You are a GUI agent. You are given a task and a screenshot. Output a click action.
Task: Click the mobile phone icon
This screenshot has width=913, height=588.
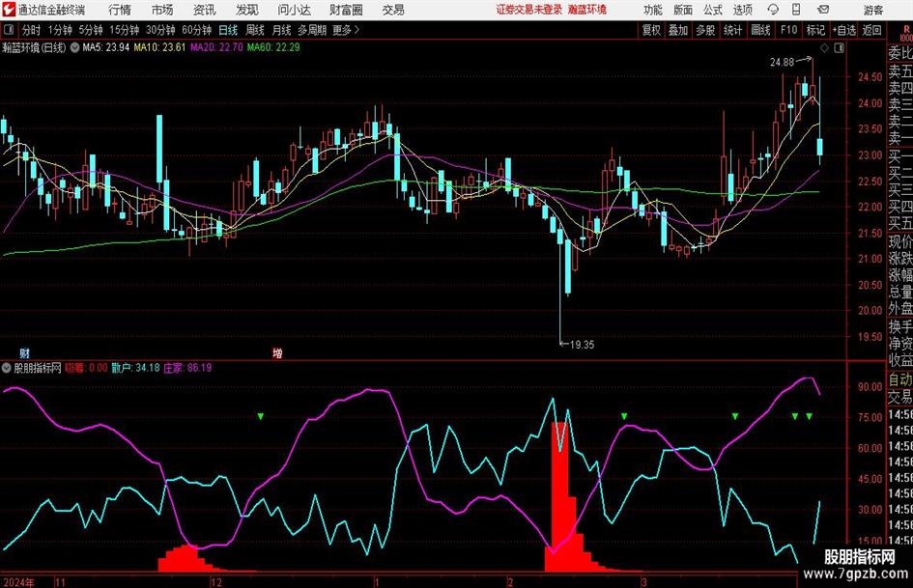tap(796, 10)
